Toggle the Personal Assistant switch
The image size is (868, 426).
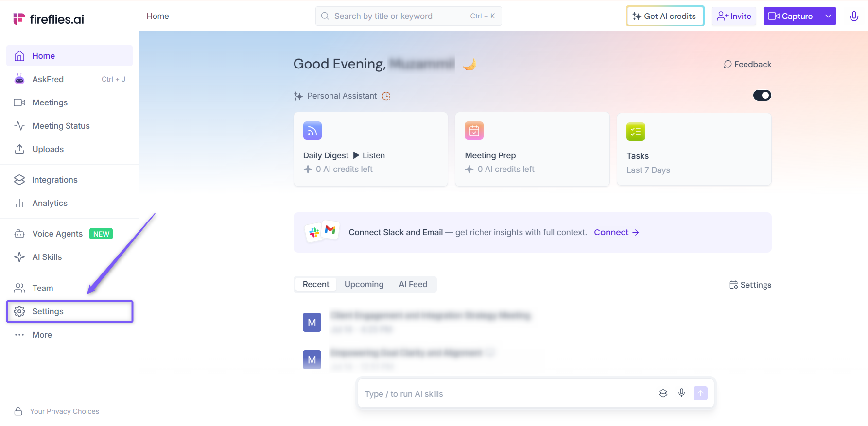pos(762,95)
